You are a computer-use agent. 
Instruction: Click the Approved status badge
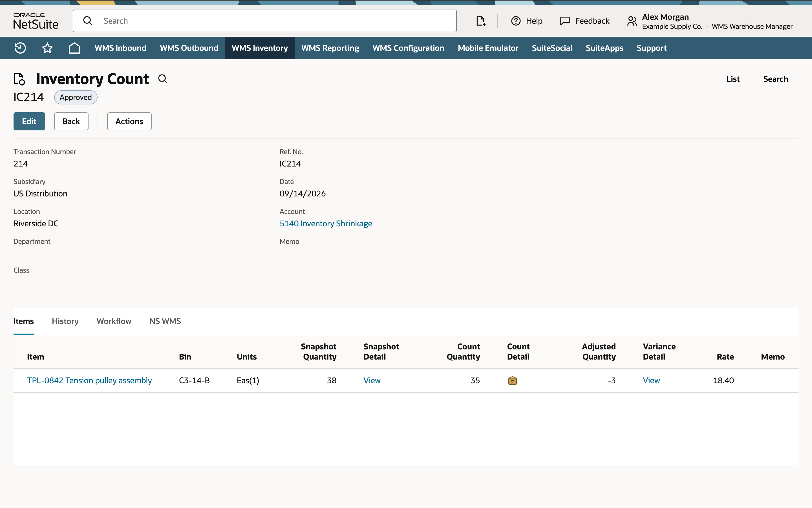coord(76,97)
